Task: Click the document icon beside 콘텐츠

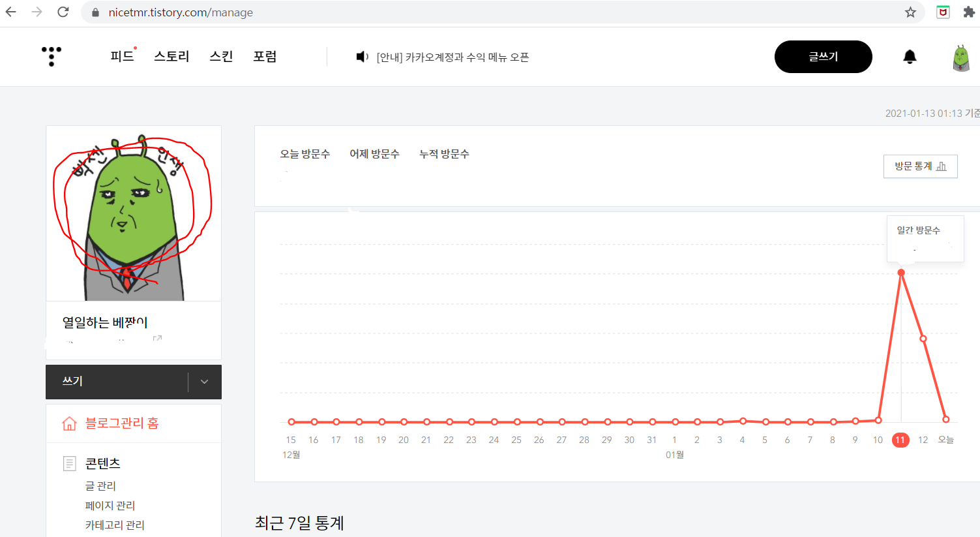Action: [x=69, y=463]
